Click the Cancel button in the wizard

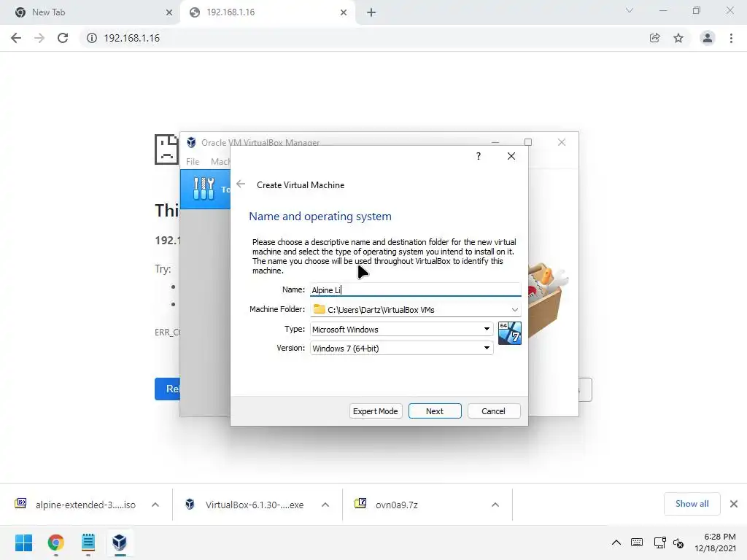pos(494,411)
